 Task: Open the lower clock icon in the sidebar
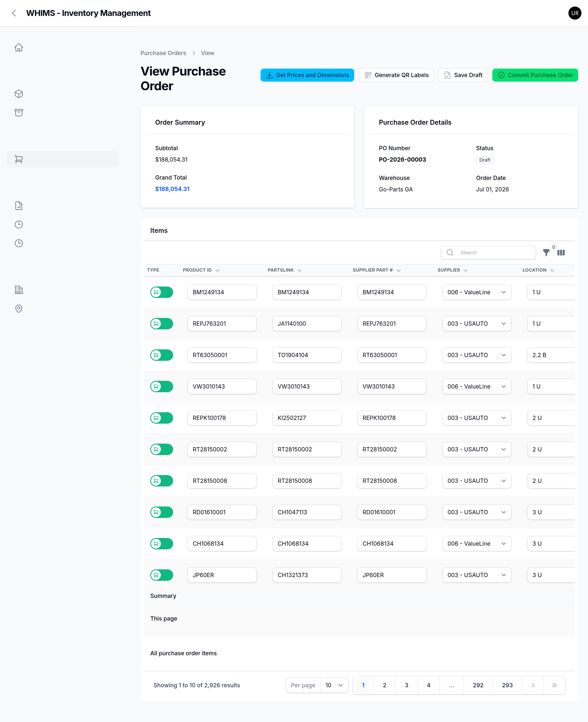coord(19,243)
